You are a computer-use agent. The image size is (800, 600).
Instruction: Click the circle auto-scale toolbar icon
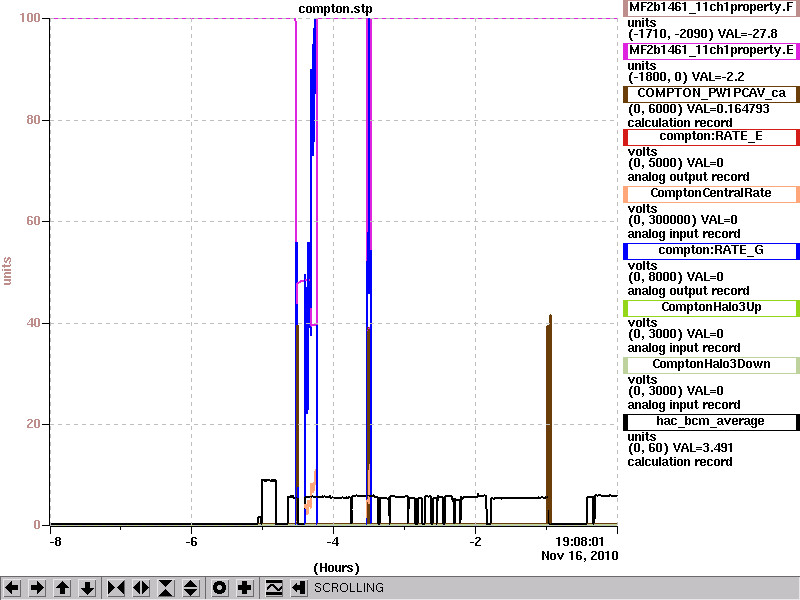click(x=220, y=588)
